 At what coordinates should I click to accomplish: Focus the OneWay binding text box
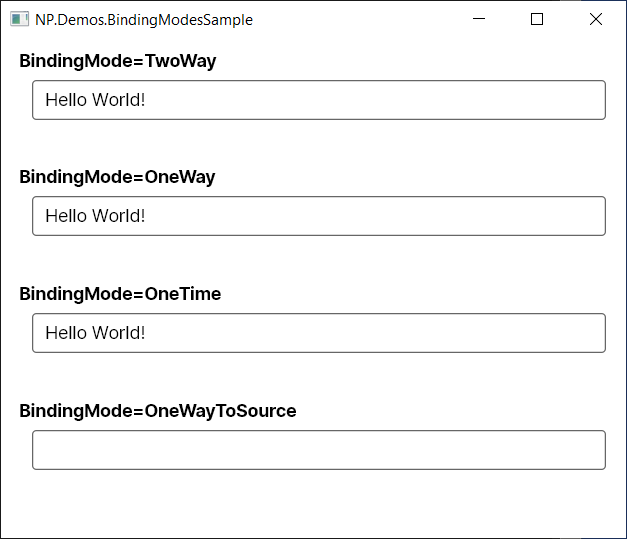pos(319,216)
